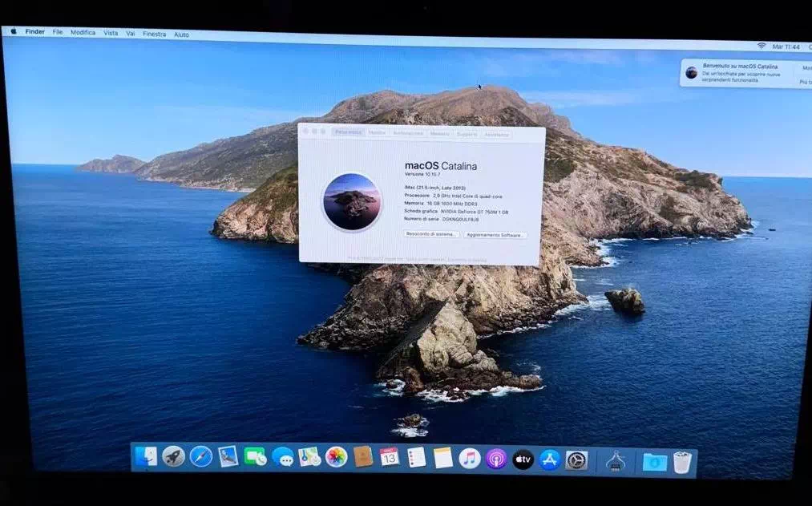Click Catalina icon in the welcome notification
This screenshot has width=812, height=506.
(691, 73)
